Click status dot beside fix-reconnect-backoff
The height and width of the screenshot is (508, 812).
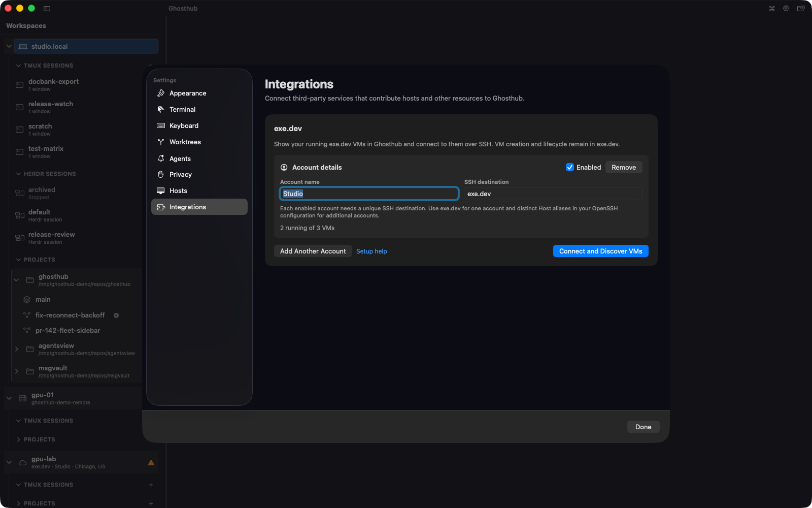[116, 315]
